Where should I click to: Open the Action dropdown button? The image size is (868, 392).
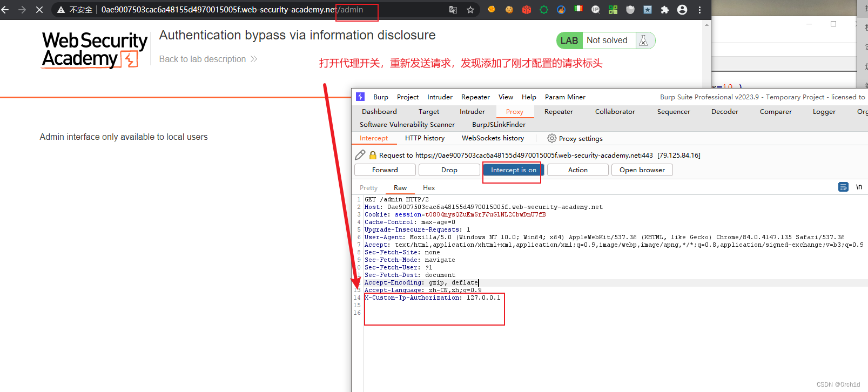(578, 170)
